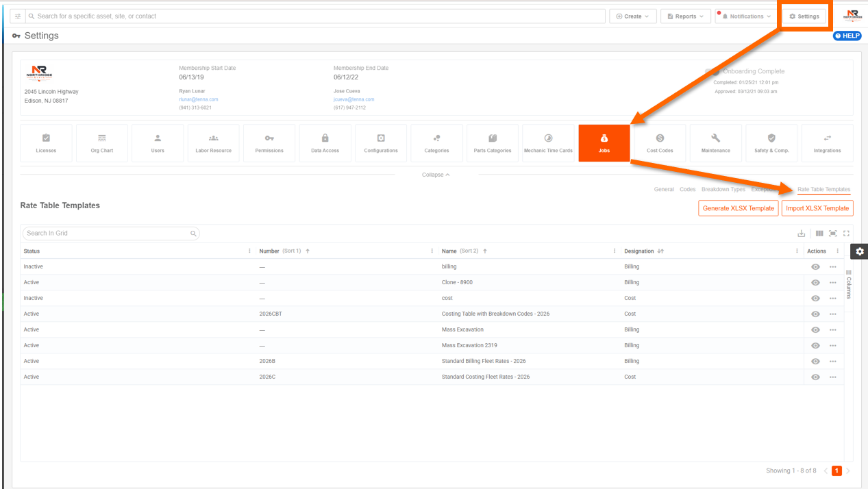Viewport: 868px width, 489px height.
Task: View the 'billing' template via eye icon
Action: pos(815,267)
